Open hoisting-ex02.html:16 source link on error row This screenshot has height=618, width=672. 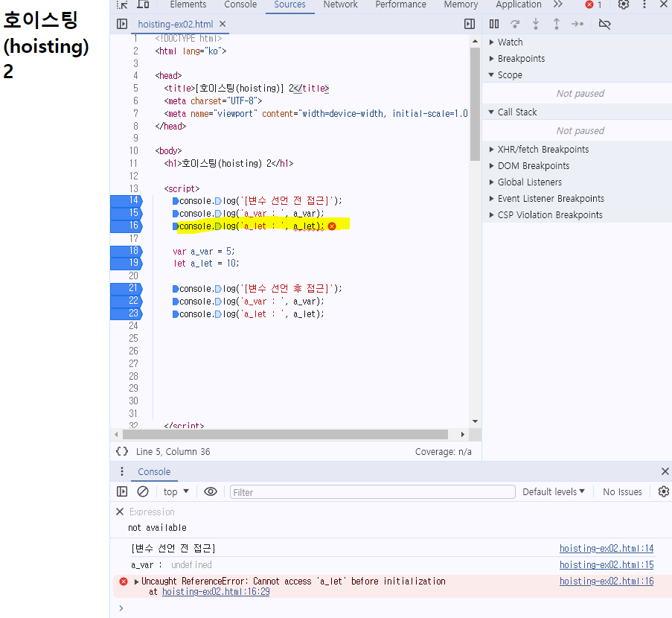pyautogui.click(x=607, y=581)
